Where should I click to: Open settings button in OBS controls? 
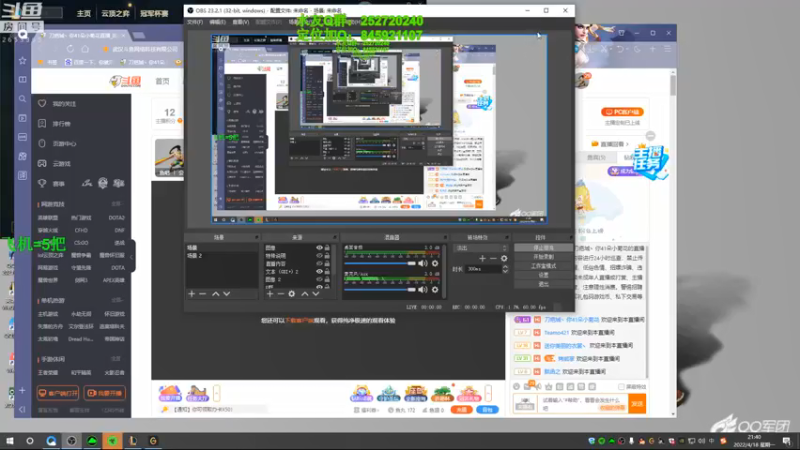pyautogui.click(x=543, y=275)
